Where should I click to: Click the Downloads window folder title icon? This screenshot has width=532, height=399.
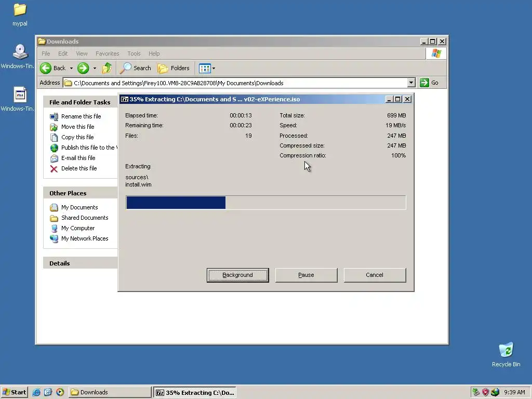point(42,42)
